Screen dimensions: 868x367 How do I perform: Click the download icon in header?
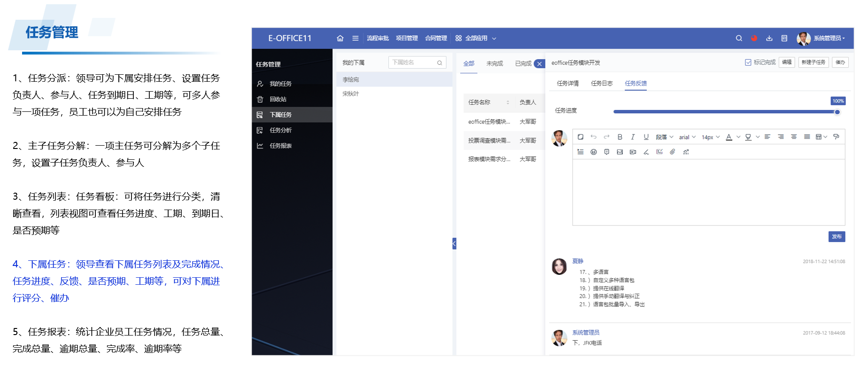point(769,39)
